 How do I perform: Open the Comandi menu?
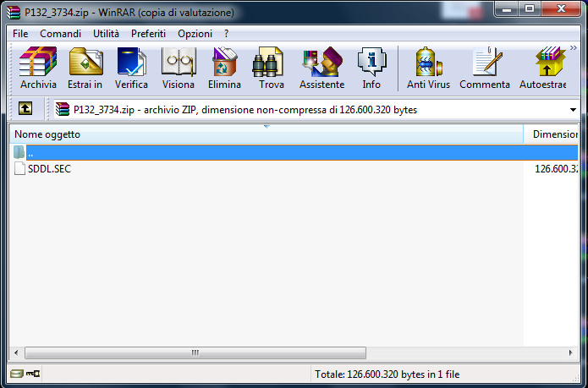pos(60,34)
